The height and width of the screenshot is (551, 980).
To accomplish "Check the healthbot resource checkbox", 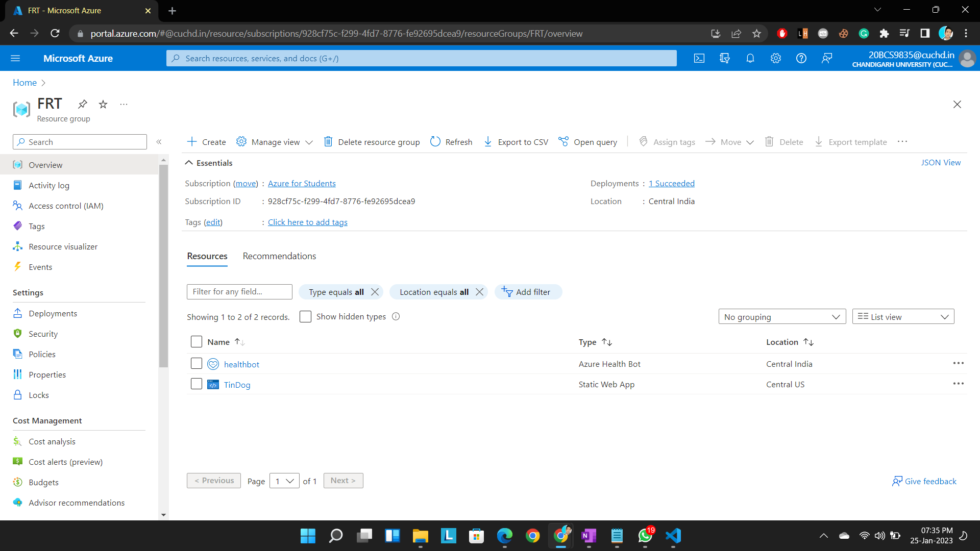I will 197,363.
